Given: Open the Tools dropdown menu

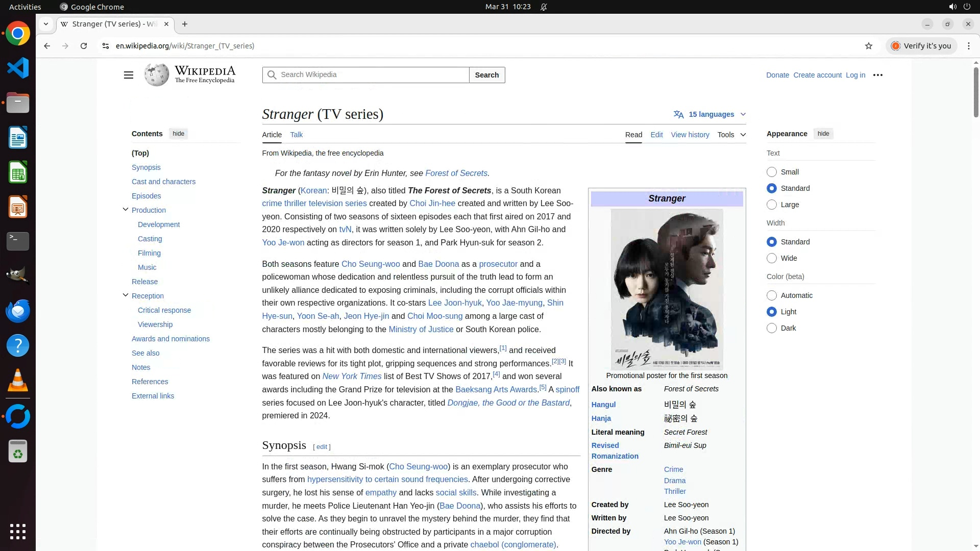Looking at the screenshot, I should pos(731,135).
